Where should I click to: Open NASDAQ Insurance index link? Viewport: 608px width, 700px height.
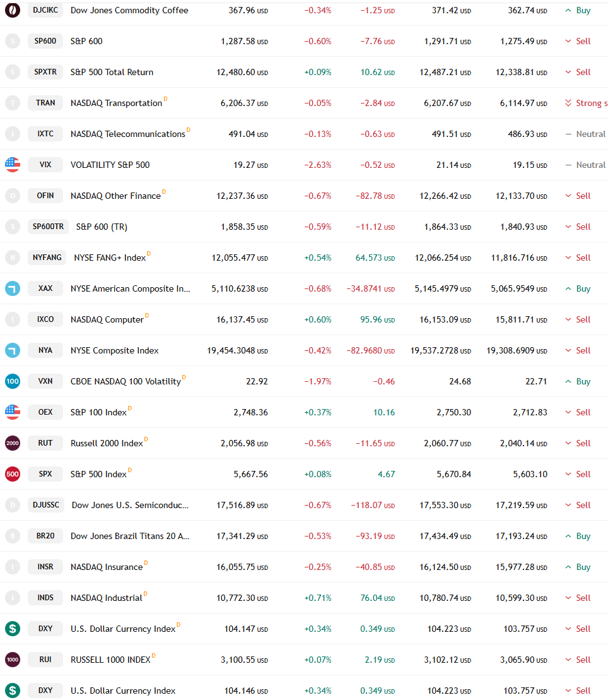click(x=107, y=567)
